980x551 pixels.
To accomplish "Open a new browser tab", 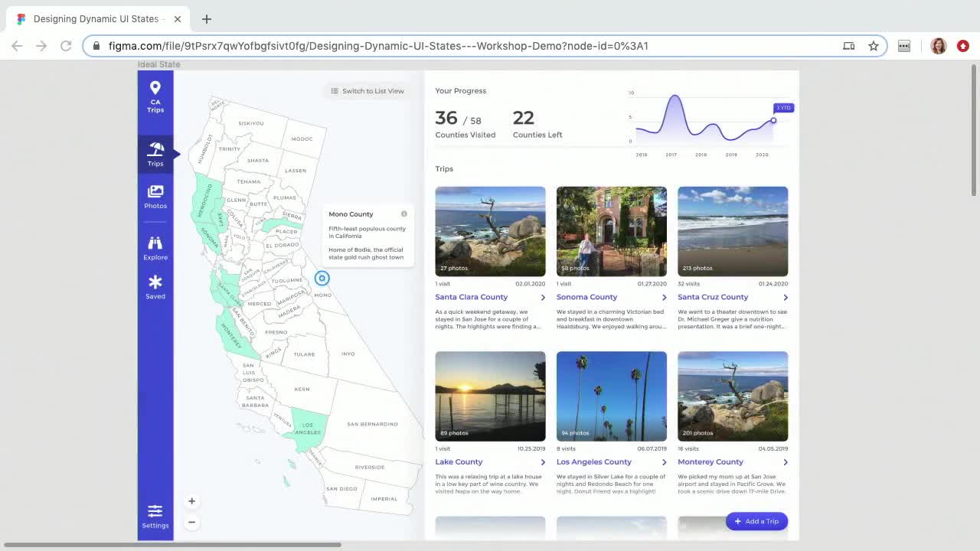I will click(206, 18).
